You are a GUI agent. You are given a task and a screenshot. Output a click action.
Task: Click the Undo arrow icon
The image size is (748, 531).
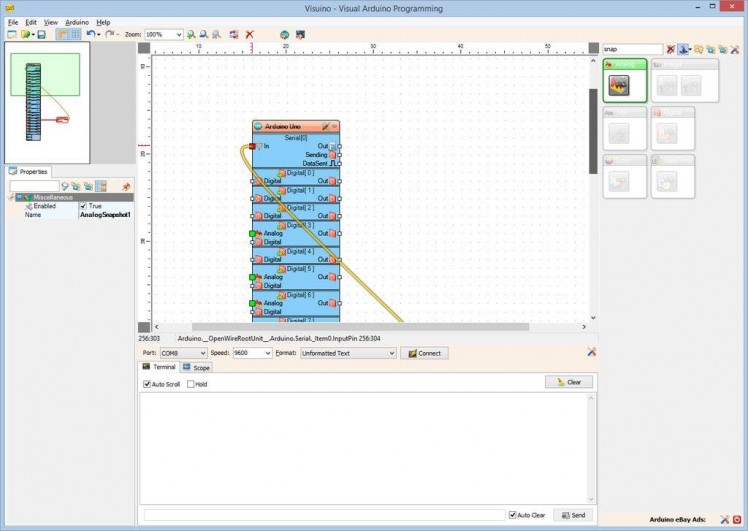[x=90, y=34]
